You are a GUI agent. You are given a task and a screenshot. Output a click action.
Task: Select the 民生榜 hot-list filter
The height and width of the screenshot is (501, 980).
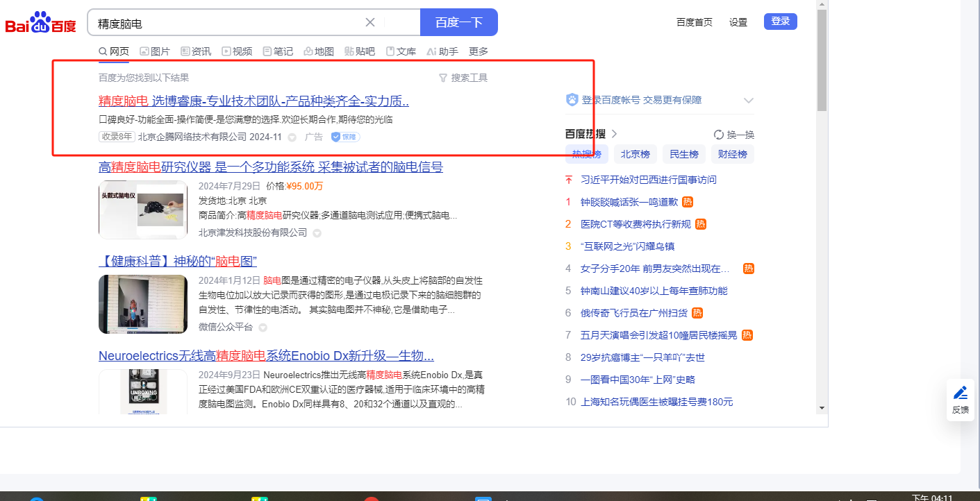tap(684, 154)
